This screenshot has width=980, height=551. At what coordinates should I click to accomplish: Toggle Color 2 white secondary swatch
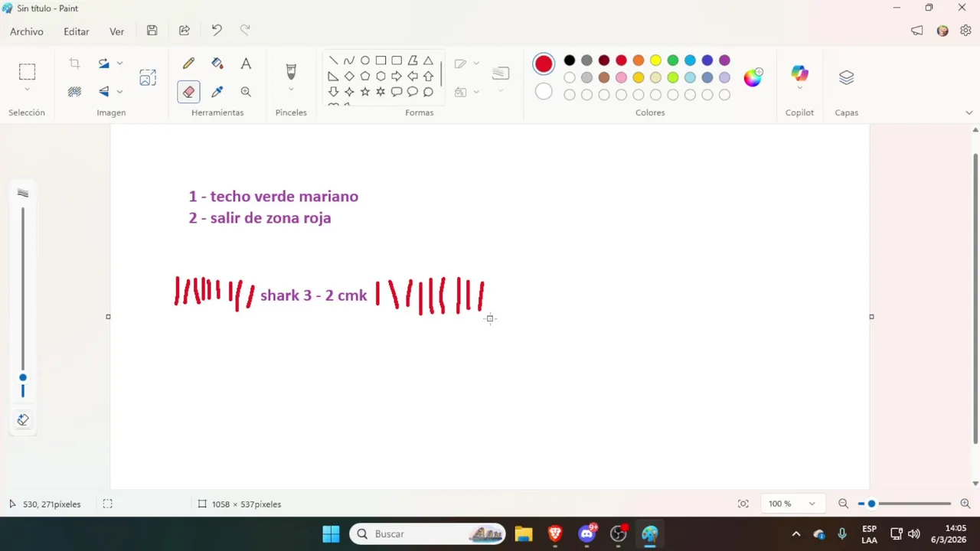[x=544, y=92]
